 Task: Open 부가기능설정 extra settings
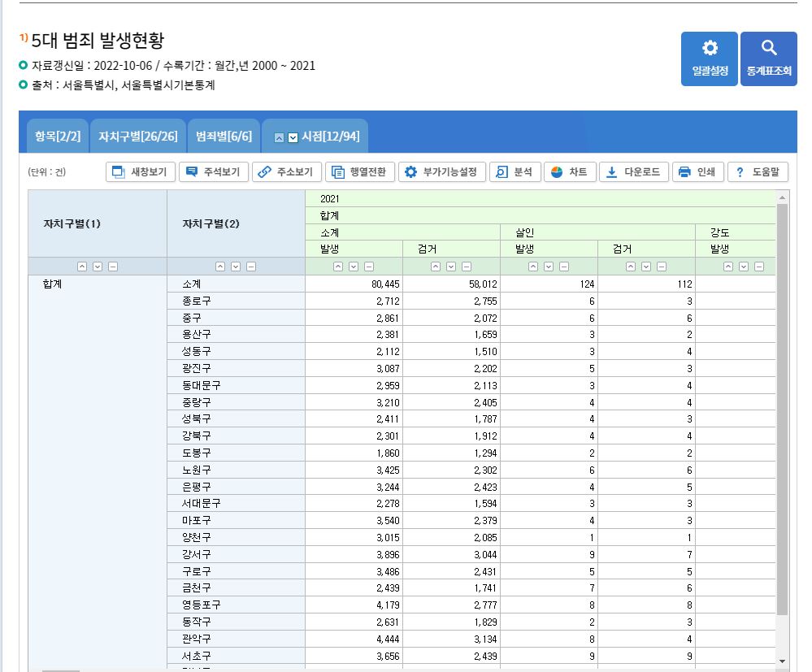point(441,172)
